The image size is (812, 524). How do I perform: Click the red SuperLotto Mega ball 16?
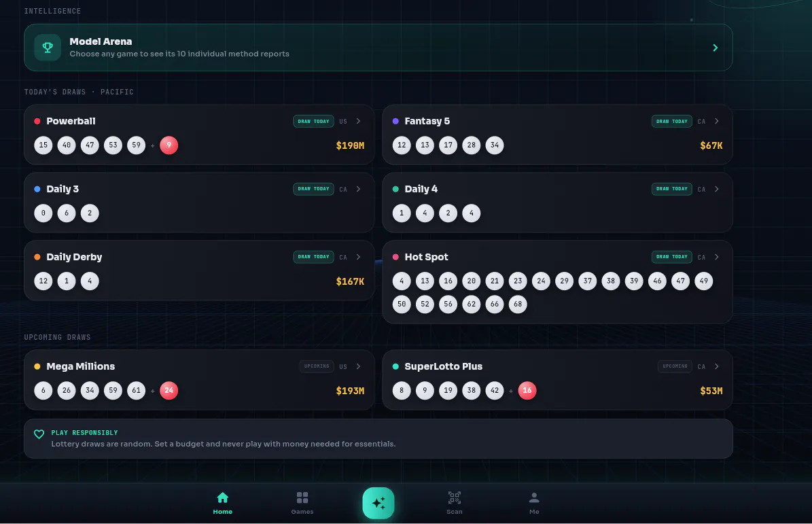527,390
